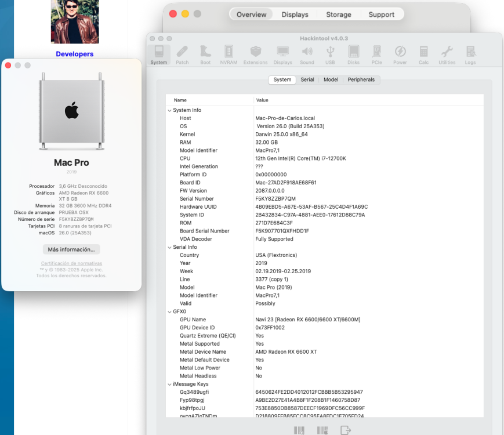Select the Week 02.19.2019-02.25.2019 row
This screenshot has height=435, width=504.
(325, 271)
